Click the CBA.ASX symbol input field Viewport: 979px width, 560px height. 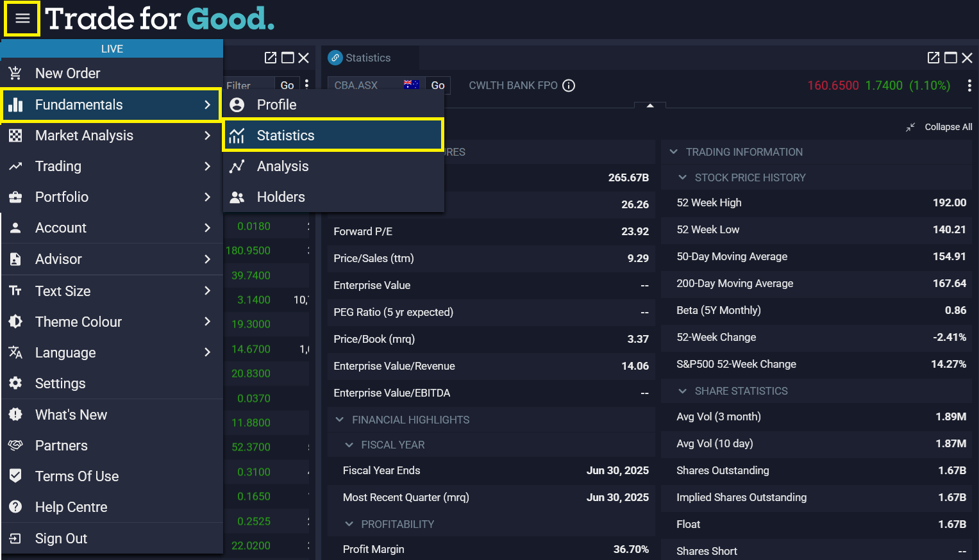(365, 85)
